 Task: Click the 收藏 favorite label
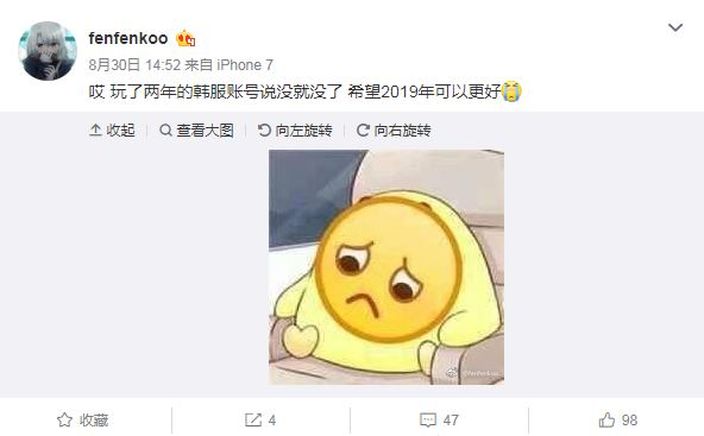pos(94,420)
